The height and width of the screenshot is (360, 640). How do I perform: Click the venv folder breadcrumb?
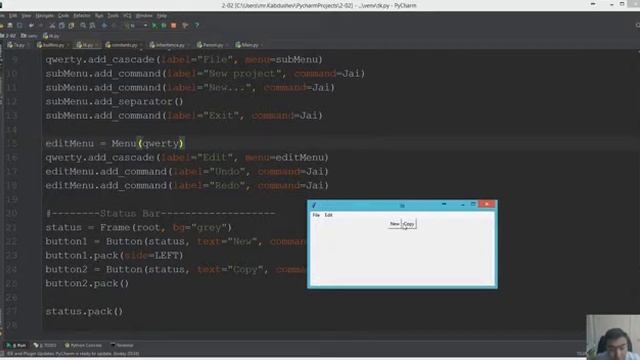(x=29, y=36)
